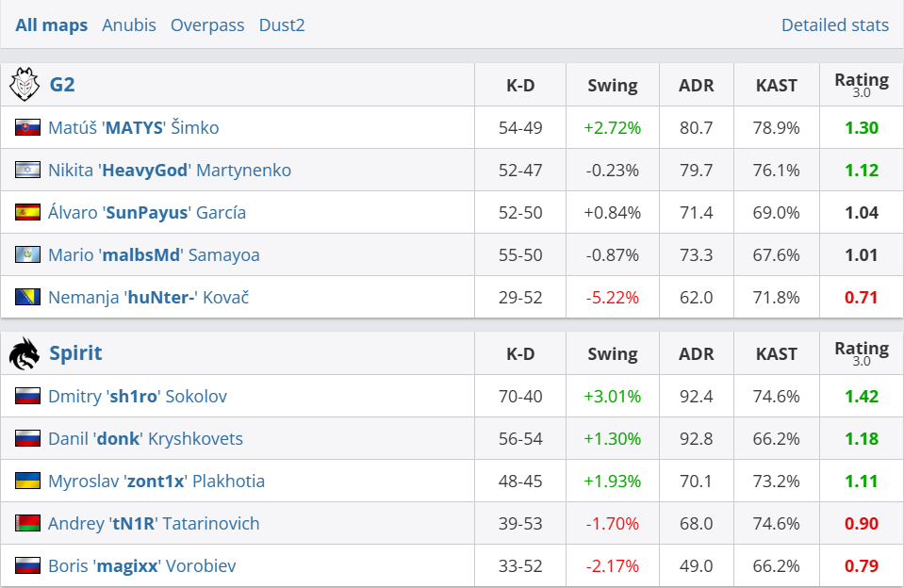Select the All maps tab
The image size is (904, 588).
pos(52,25)
